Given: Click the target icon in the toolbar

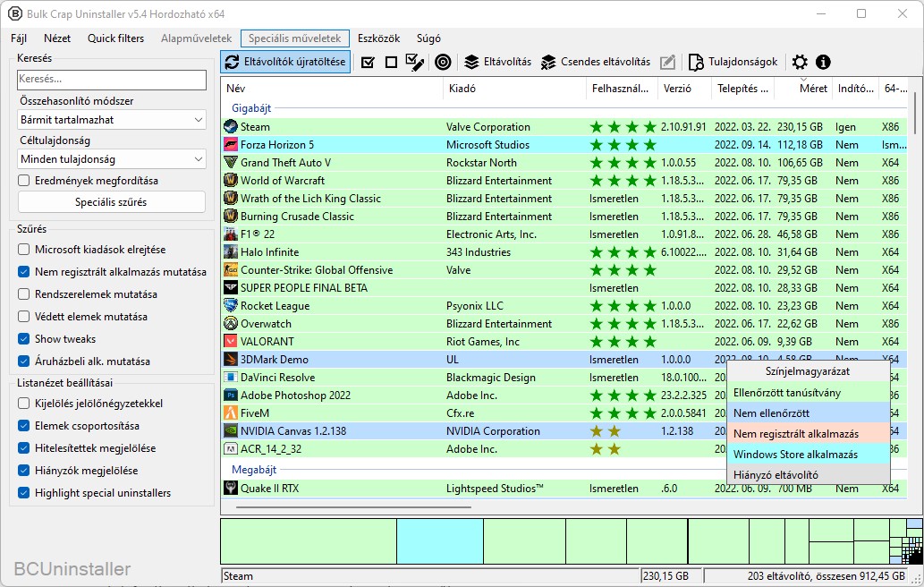Looking at the screenshot, I should point(442,63).
